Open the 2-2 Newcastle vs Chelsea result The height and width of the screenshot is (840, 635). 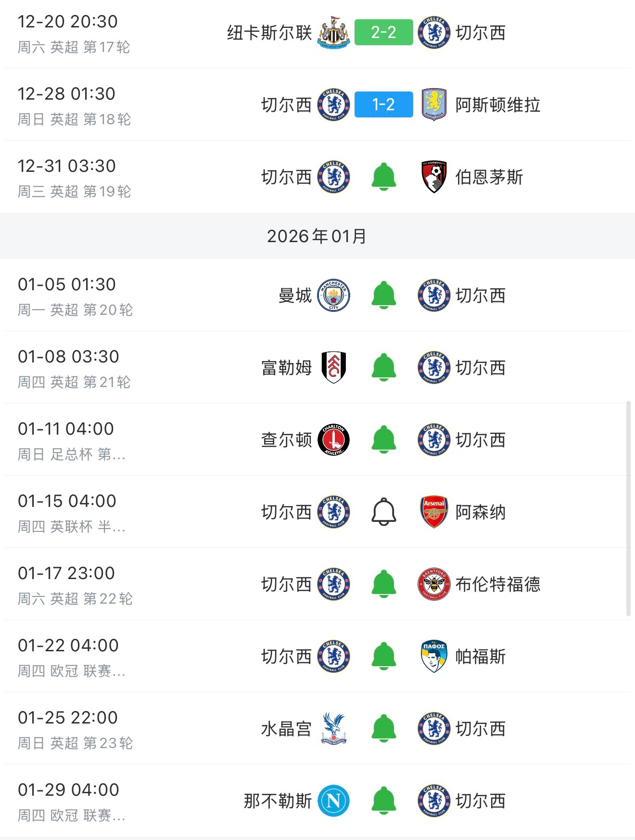click(x=384, y=32)
